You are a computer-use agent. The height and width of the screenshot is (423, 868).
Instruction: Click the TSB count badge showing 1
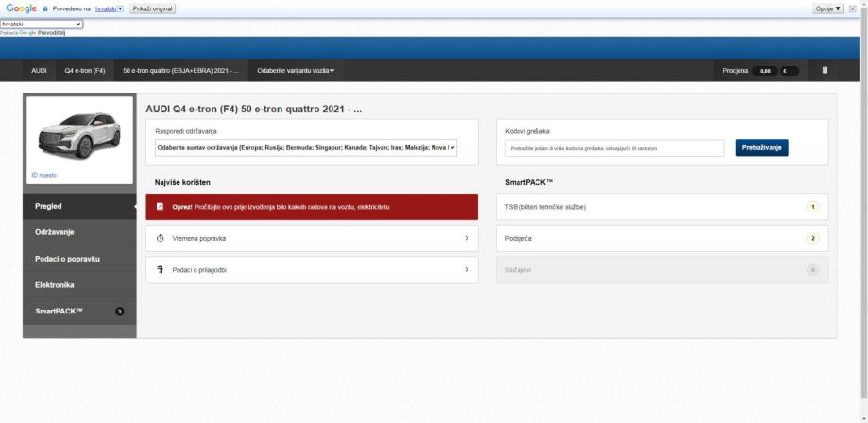pos(812,207)
